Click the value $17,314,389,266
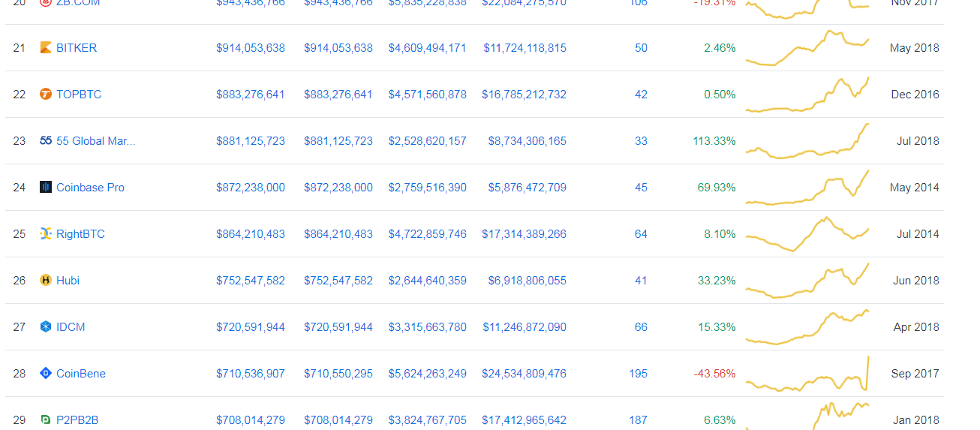 [525, 234]
